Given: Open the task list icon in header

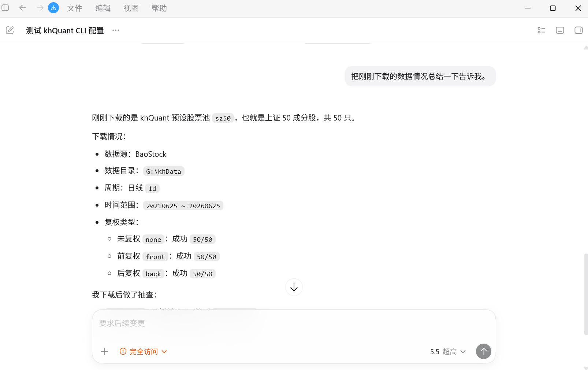Looking at the screenshot, I should click(x=542, y=30).
